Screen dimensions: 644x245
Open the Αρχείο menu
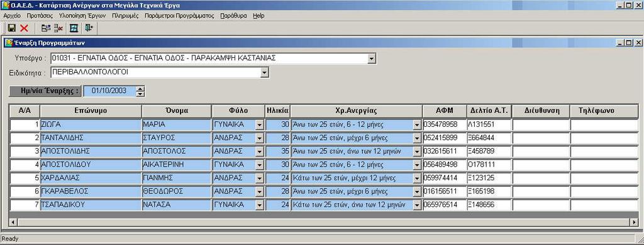[12, 16]
